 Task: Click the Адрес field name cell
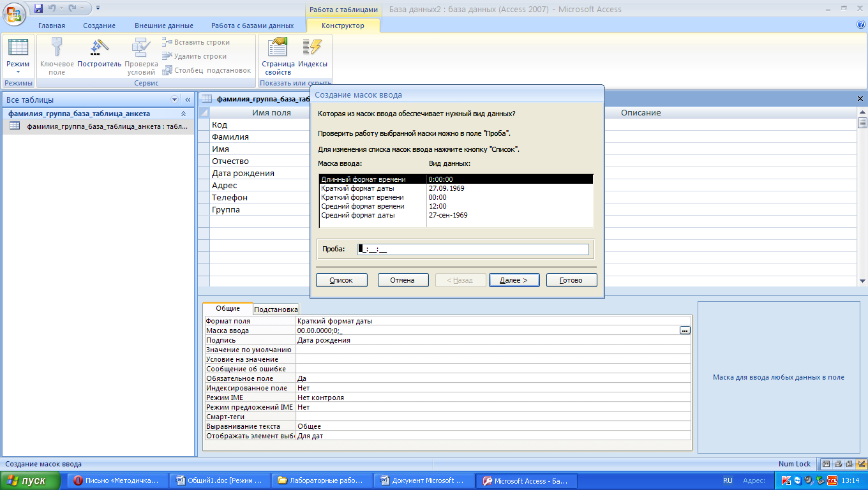[260, 186]
